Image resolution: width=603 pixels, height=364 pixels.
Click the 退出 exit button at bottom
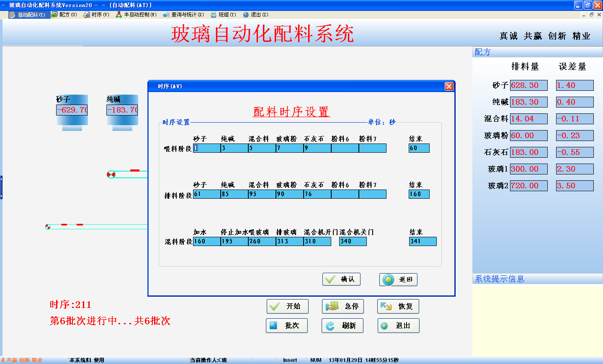pyautogui.click(x=398, y=326)
